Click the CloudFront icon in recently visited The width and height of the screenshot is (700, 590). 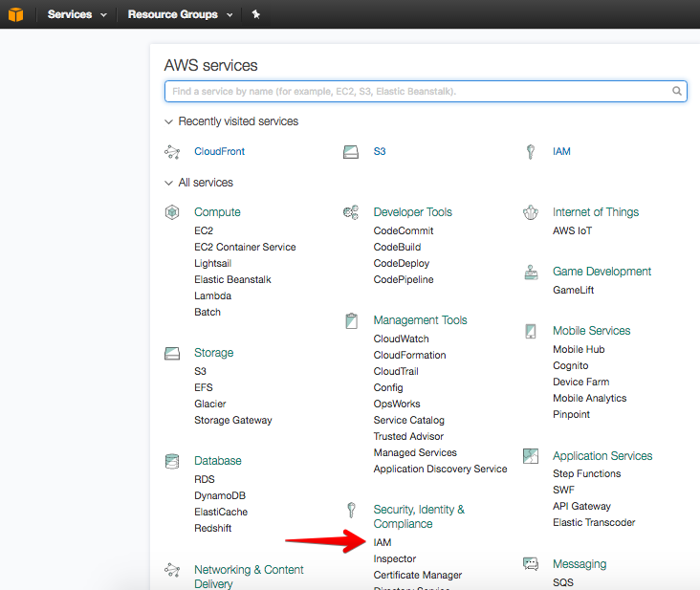[x=172, y=152]
